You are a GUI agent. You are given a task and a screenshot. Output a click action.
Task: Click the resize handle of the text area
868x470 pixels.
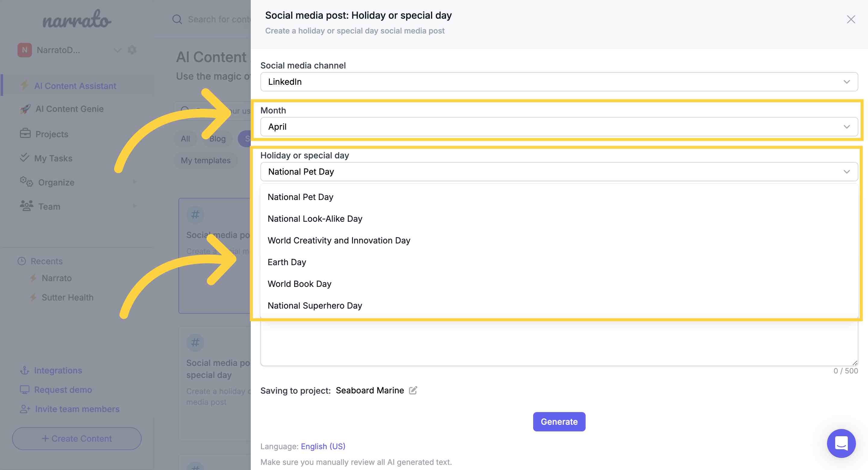[854, 363]
